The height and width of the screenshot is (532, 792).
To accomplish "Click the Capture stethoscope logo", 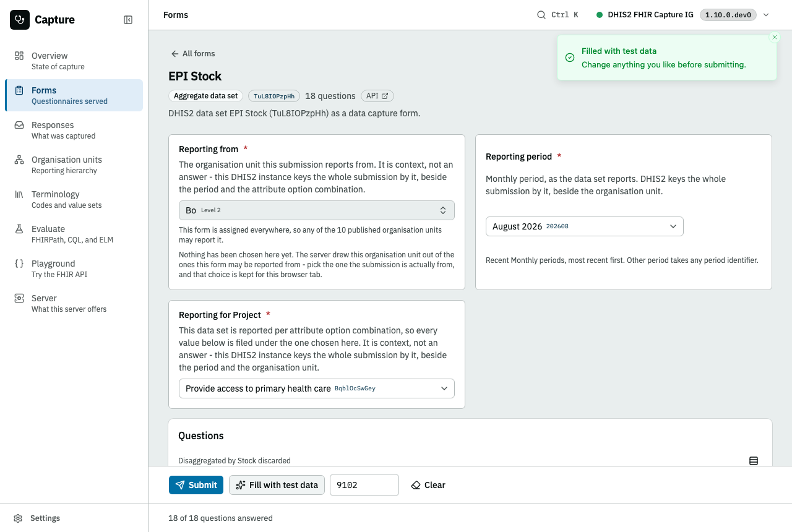I will (x=20, y=20).
